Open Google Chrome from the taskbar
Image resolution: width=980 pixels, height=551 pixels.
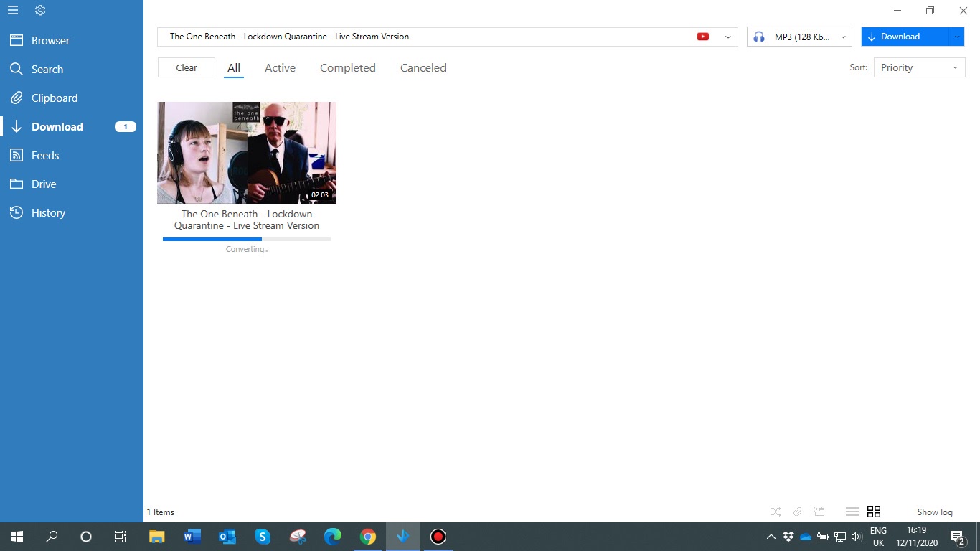tap(368, 537)
